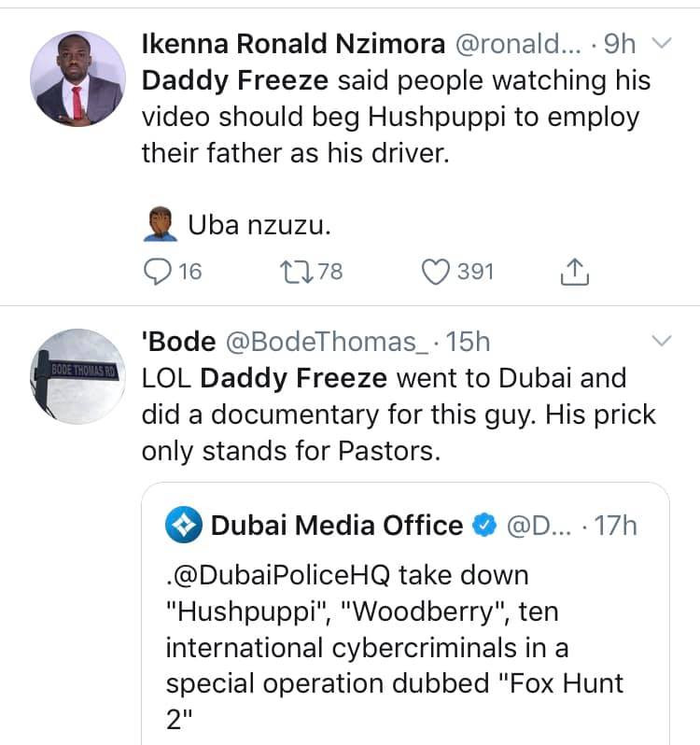Click the 15h timestamp on 'Bode's tweet
Image resolution: width=700 pixels, height=745 pixels.
click(468, 342)
